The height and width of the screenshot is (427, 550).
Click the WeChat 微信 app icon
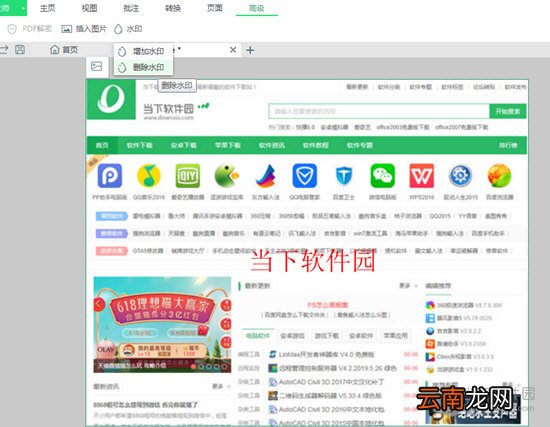coord(383,176)
